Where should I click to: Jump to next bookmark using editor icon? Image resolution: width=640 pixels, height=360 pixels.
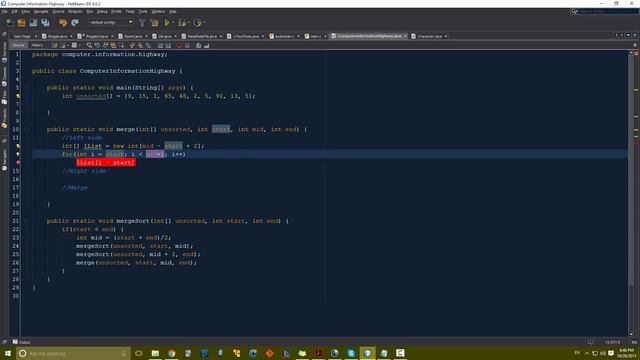140,45
